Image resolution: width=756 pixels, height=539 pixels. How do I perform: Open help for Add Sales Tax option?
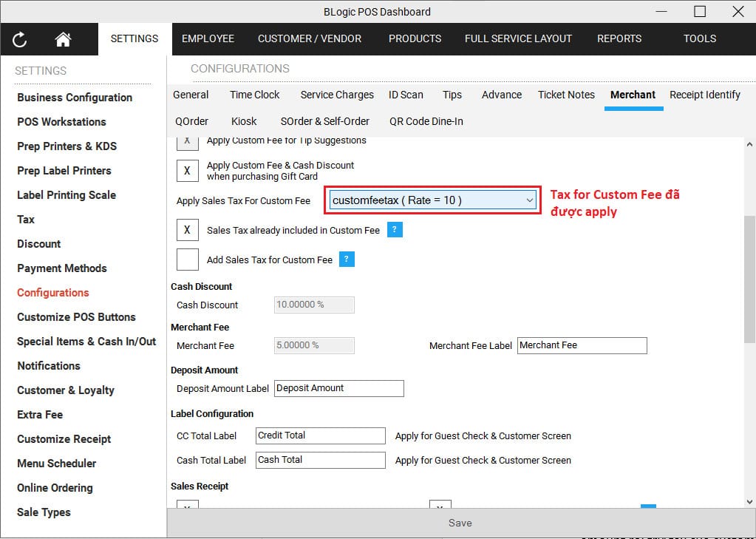347,259
